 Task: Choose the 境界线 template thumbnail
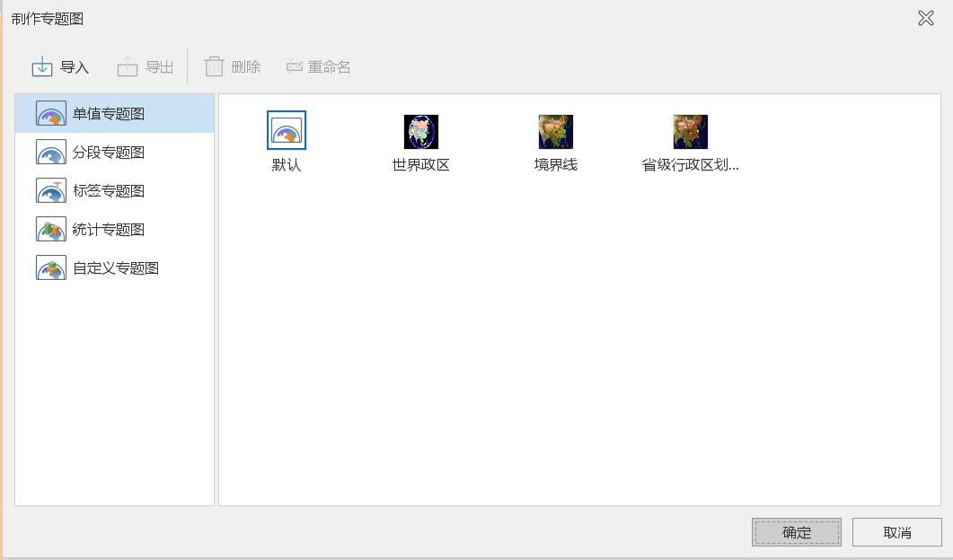555,131
